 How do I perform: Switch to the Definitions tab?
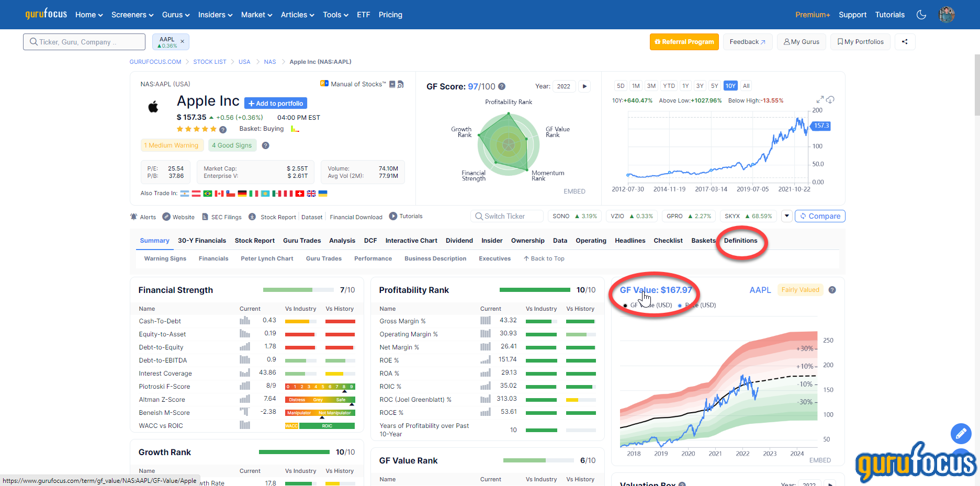[740, 241]
